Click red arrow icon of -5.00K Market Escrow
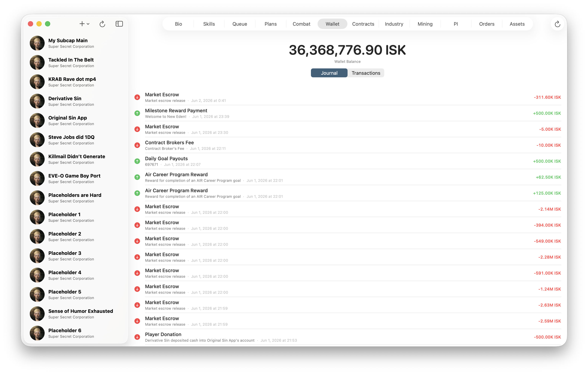Image resolution: width=588 pixels, height=374 pixels. tap(137, 129)
